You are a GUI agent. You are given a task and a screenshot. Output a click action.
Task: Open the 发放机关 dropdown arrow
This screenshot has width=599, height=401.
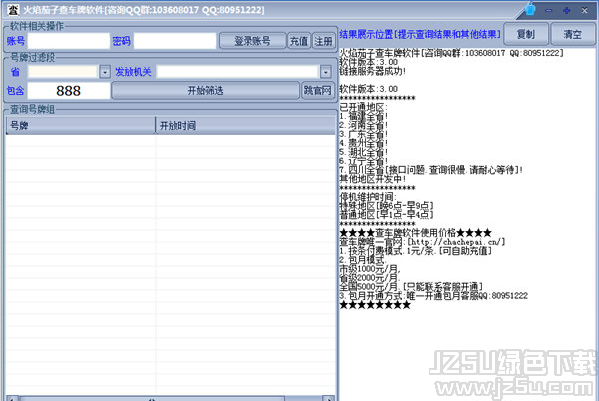325,72
